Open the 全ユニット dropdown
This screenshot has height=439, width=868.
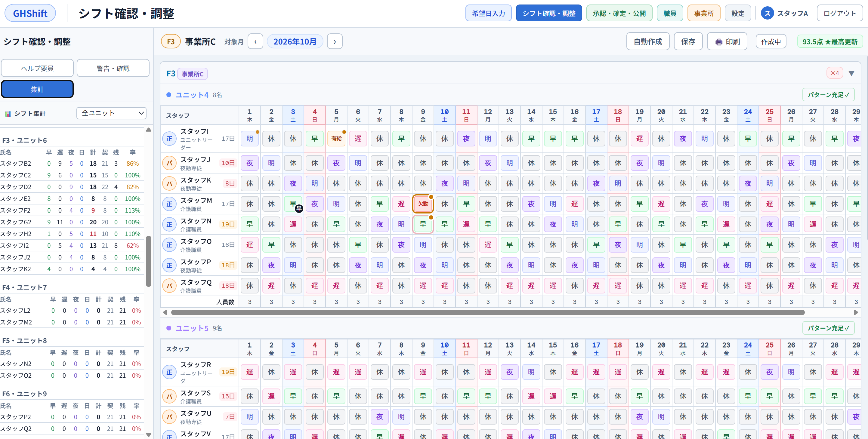click(x=112, y=113)
